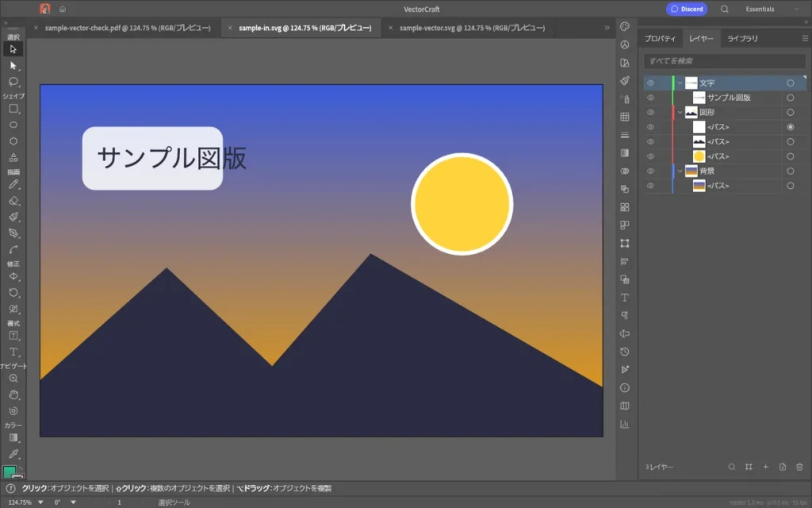Switch to the ライブラリ panel tab
This screenshot has width=812, height=508.
pyautogui.click(x=742, y=38)
